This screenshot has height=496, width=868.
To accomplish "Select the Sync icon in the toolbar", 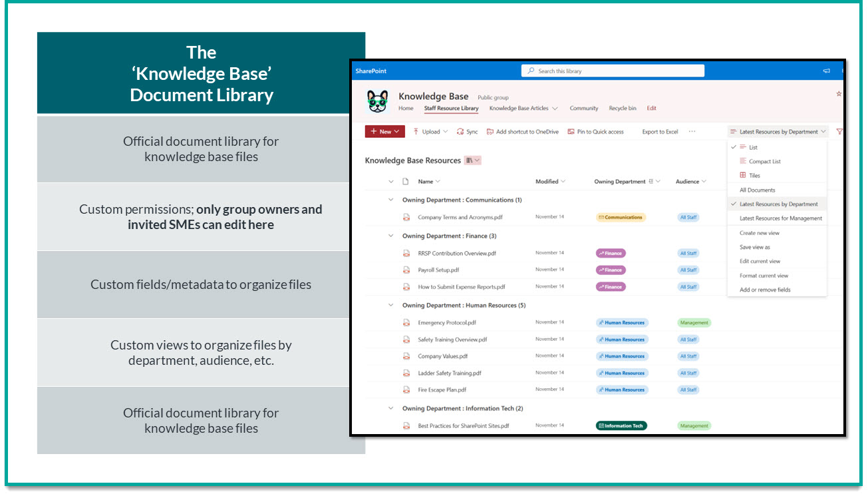I will (x=459, y=131).
